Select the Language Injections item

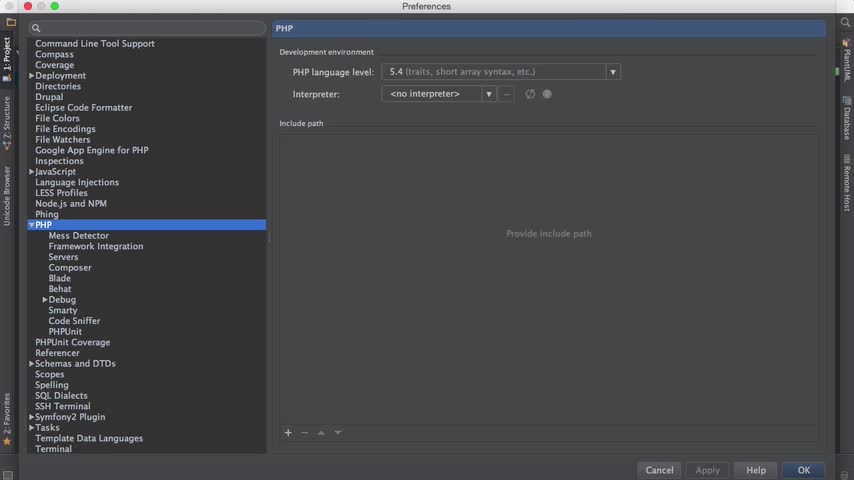[77, 183]
